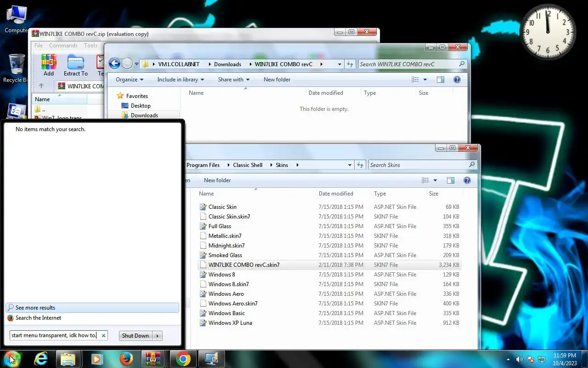
Task: Click Refresh button in WIN7LIKE COMBO window
Action: [350, 64]
